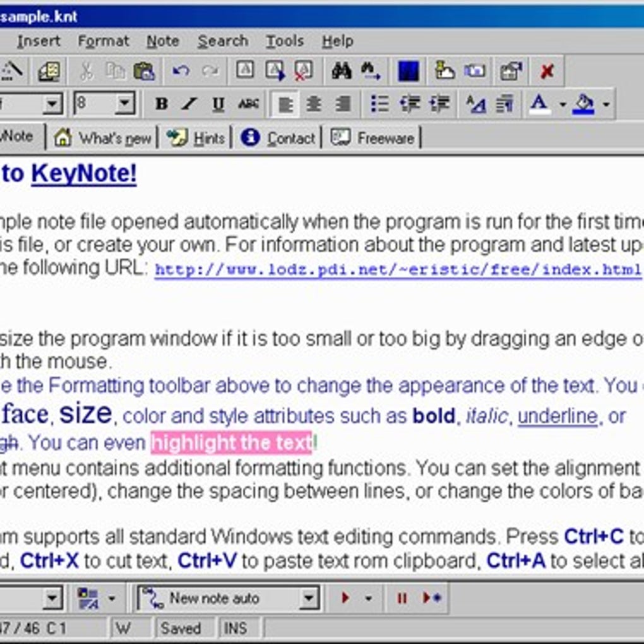Open Find with the binoculars icon
The image size is (644, 644).
(342, 71)
